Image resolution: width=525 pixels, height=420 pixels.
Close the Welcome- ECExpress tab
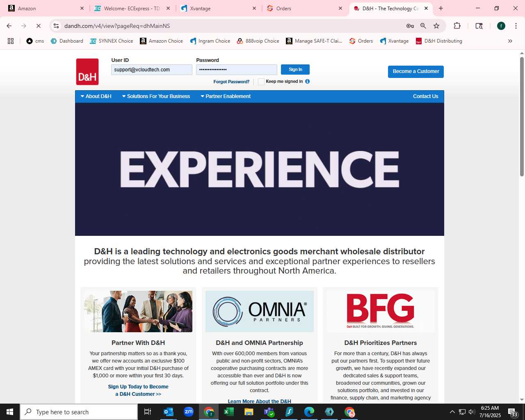[168, 8]
